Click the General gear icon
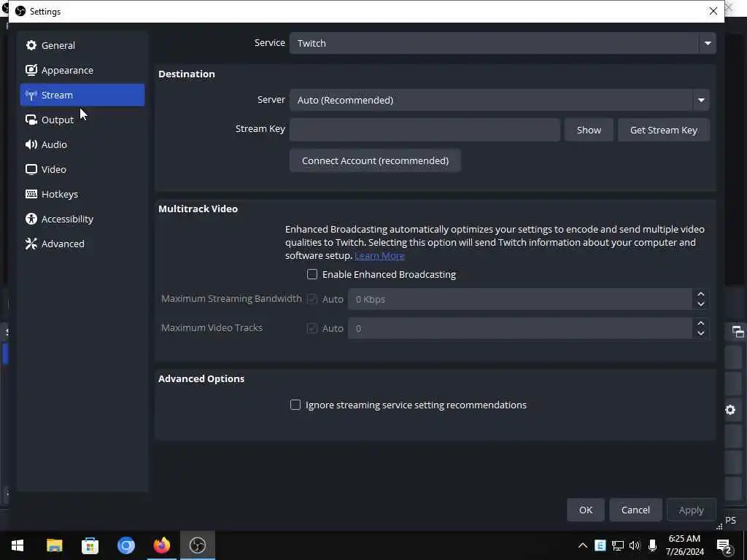The width and height of the screenshot is (747, 560). pyautogui.click(x=31, y=45)
